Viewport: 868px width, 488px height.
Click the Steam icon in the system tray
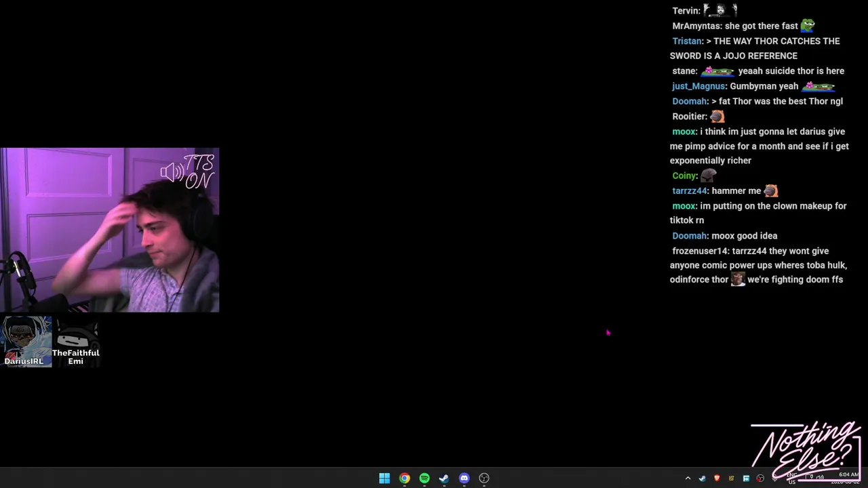pos(702,478)
